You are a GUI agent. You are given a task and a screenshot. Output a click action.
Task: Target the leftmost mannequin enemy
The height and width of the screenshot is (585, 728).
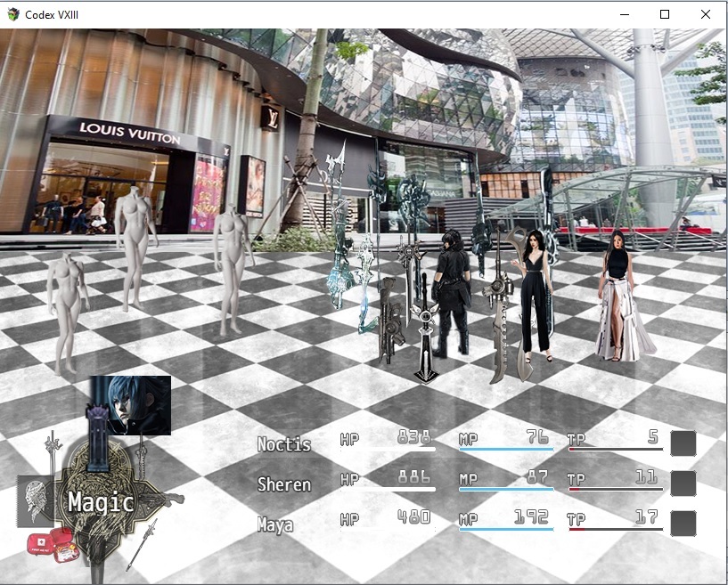tap(68, 310)
